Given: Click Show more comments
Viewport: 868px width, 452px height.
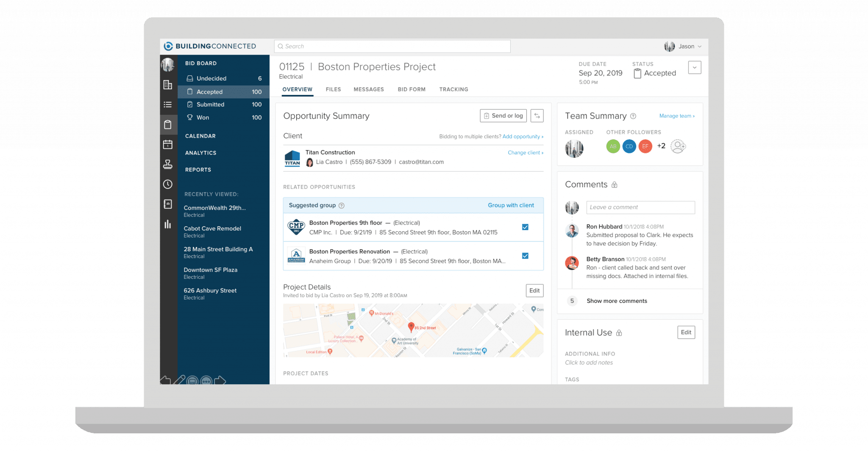Looking at the screenshot, I should coord(617,301).
